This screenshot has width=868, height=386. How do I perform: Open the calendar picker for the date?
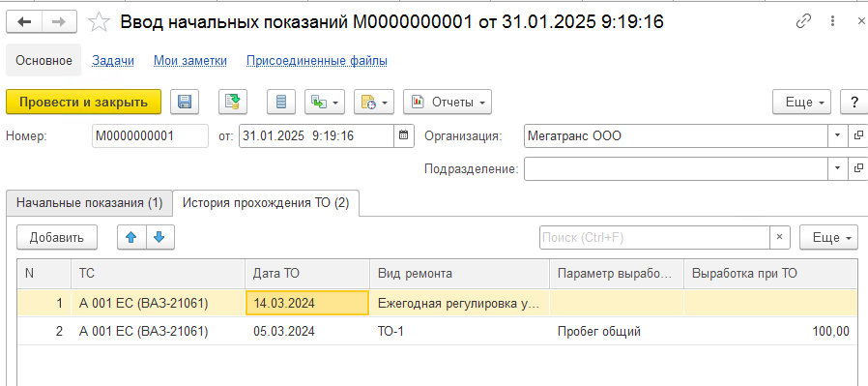point(404,135)
